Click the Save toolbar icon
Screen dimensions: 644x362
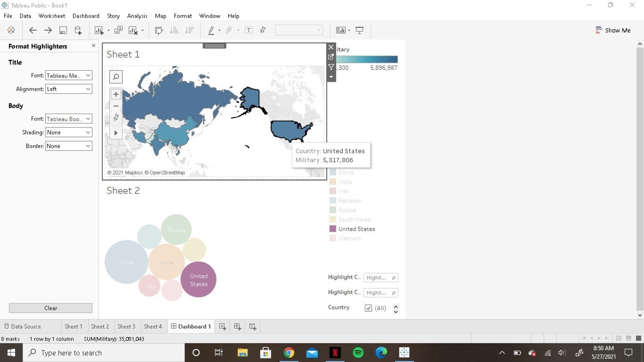coord(63,30)
